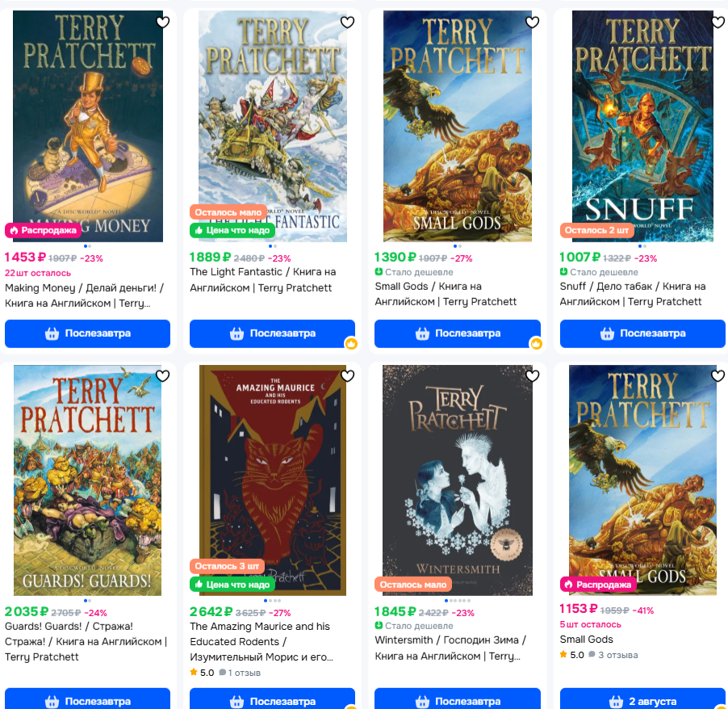
Task: Favorite the Making Money book with heart icon
Action: click(163, 23)
